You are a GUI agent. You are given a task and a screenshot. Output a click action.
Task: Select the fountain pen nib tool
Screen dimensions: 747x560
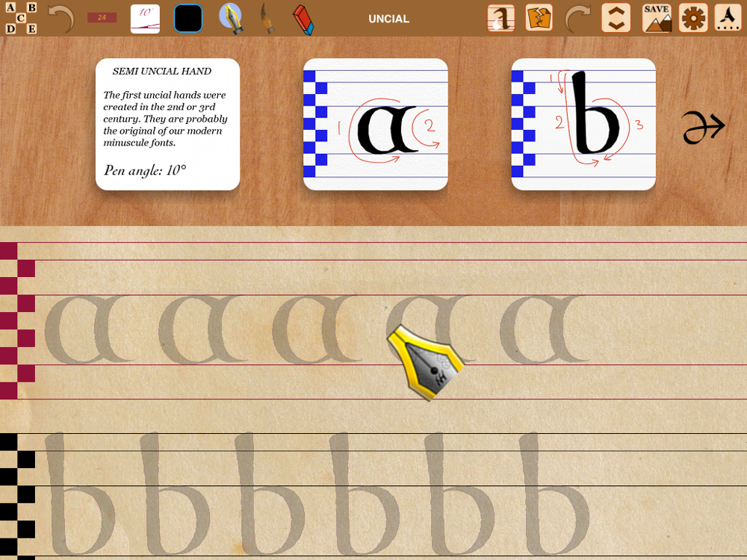coord(231,18)
